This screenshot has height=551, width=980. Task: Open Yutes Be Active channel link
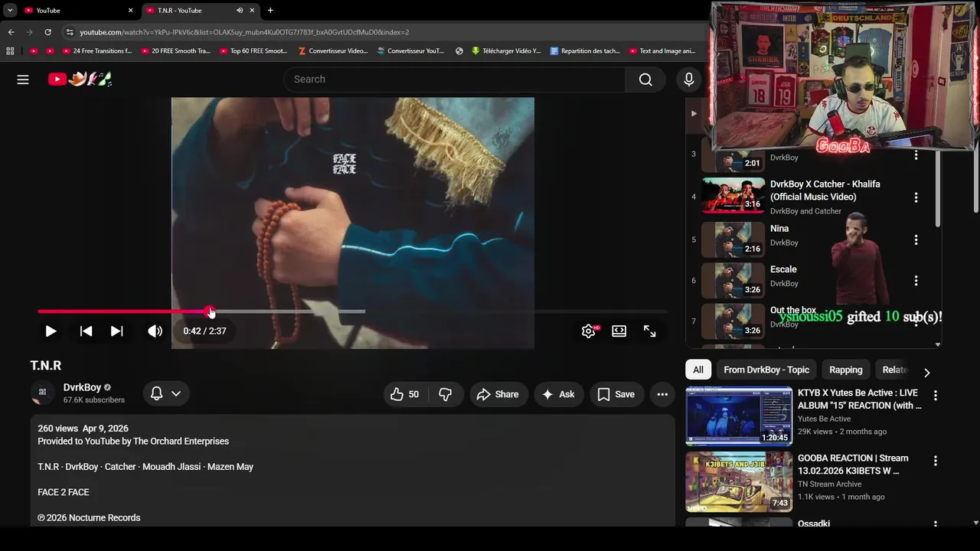point(824,419)
